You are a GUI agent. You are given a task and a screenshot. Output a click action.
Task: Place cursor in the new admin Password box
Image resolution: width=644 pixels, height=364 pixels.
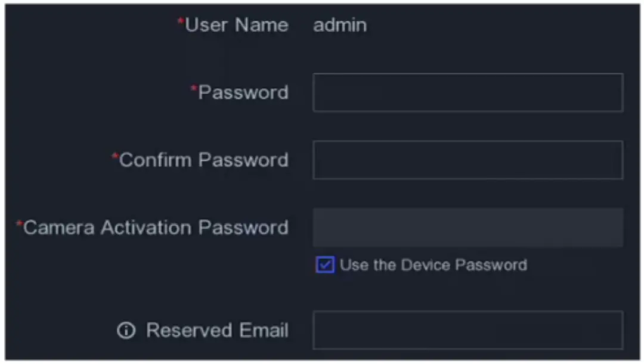[x=467, y=93]
